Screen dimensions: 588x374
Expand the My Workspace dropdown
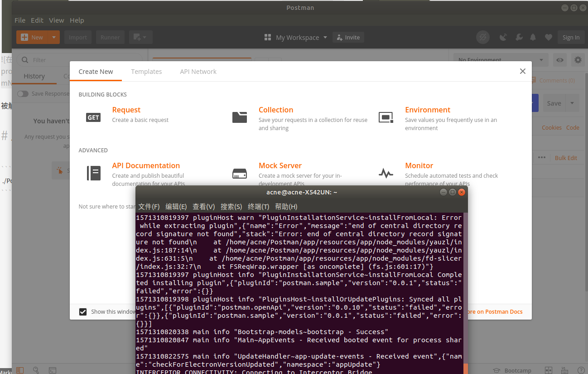pyautogui.click(x=324, y=37)
